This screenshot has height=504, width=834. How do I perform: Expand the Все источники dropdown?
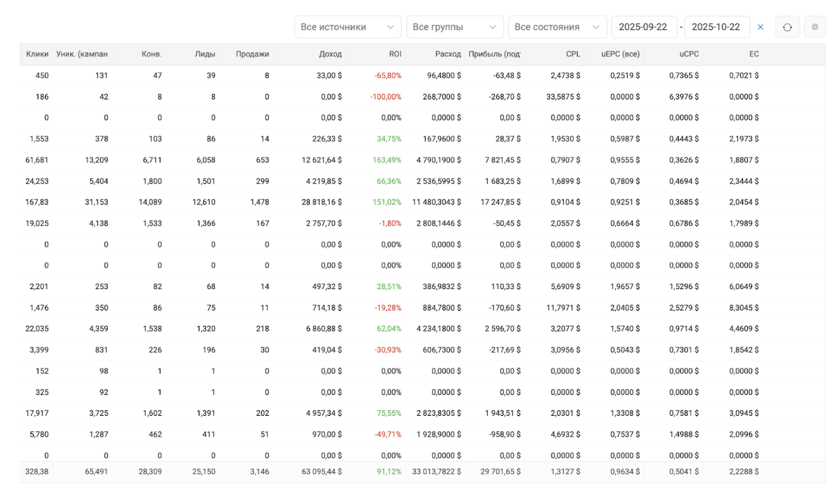[347, 27]
